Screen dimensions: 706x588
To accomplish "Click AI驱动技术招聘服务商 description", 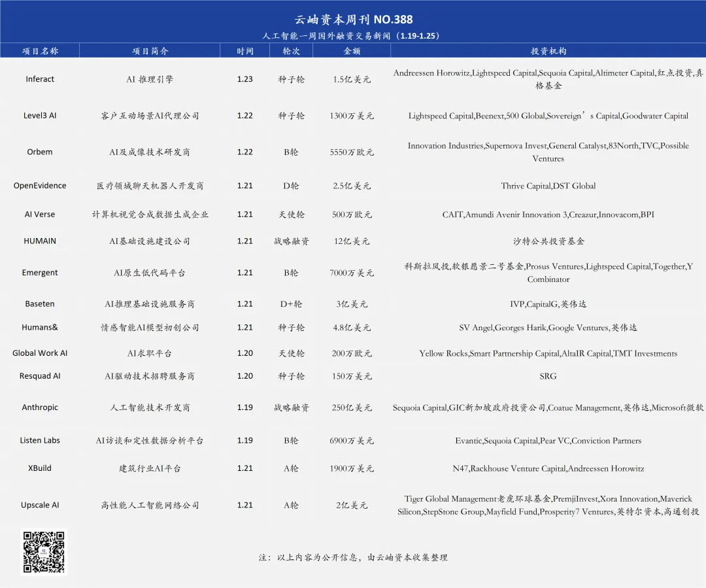I will coord(150,376).
